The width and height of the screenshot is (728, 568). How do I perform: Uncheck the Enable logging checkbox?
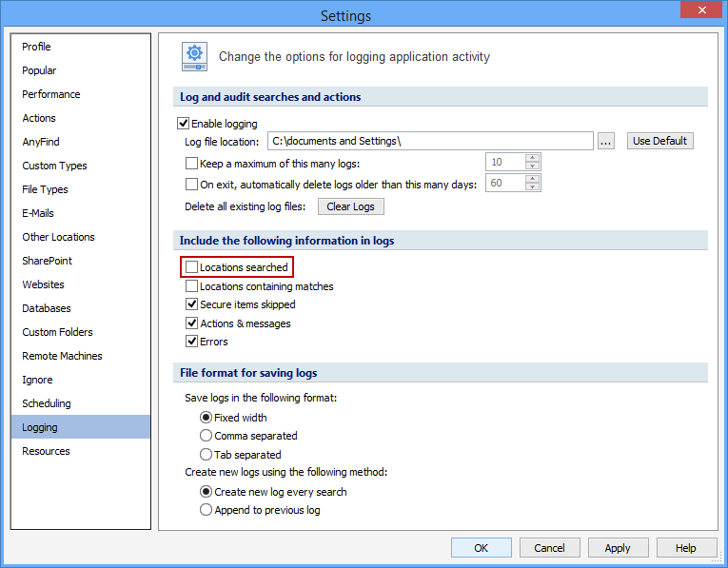click(185, 124)
